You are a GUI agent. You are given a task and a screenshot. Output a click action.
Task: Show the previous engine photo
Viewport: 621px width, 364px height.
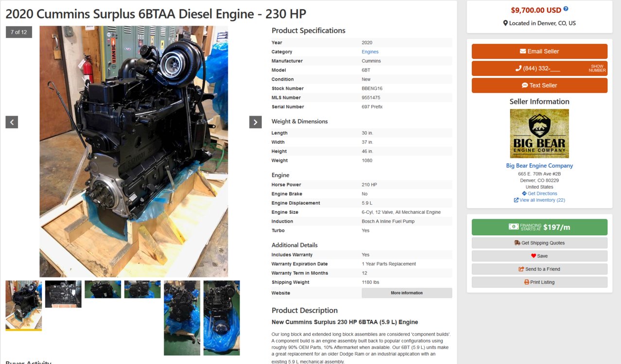pos(12,122)
